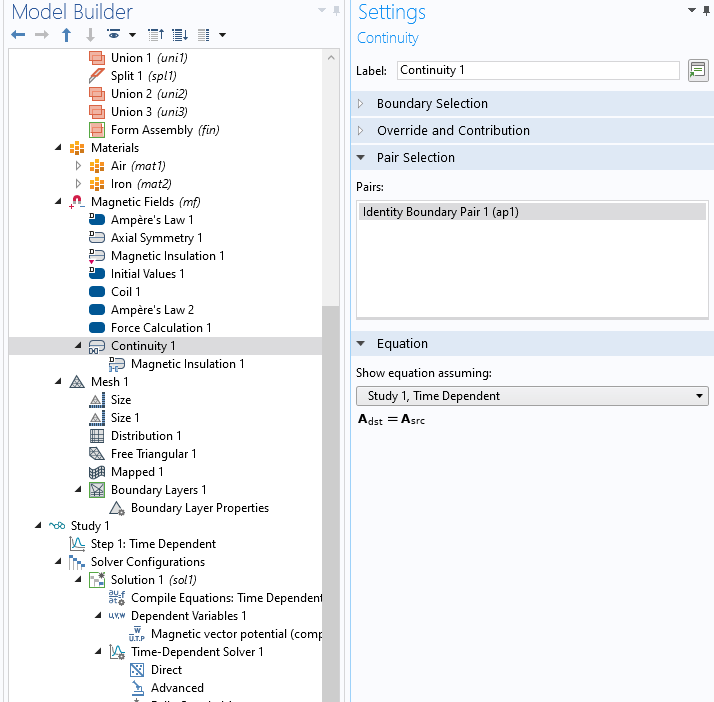
Task: Click the Move Up arrow in toolbar
Action: click(x=66, y=35)
